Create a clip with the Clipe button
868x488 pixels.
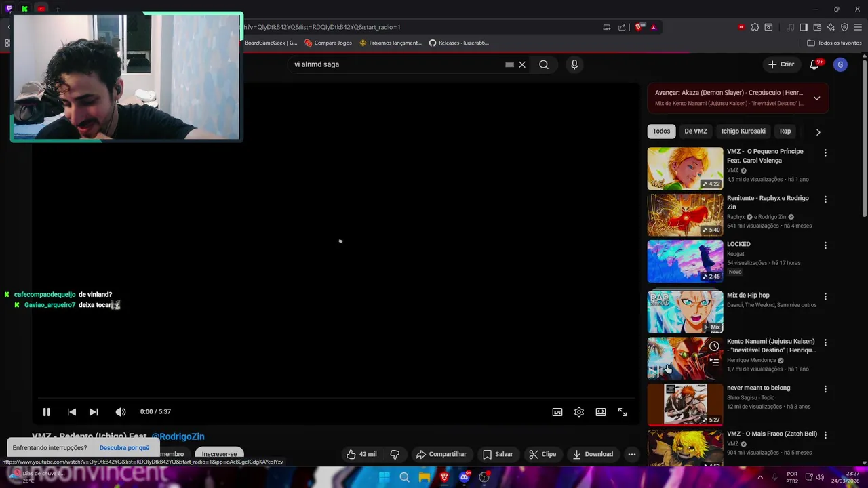click(x=542, y=454)
